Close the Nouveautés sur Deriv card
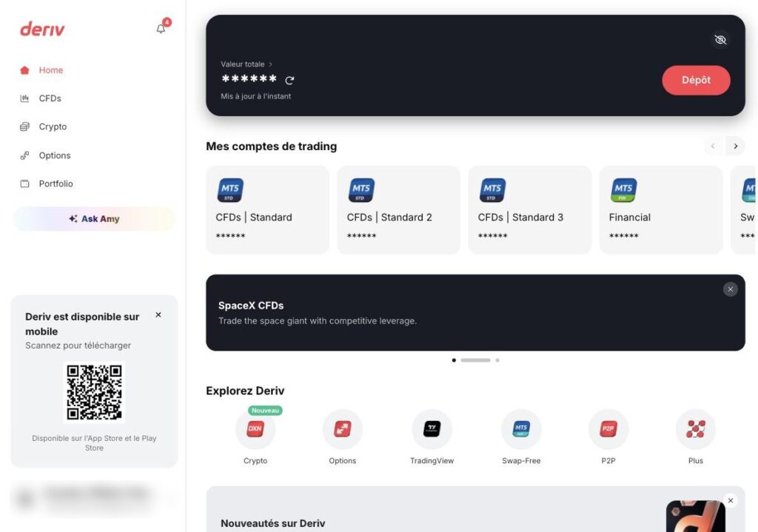Screen dimensions: 758x532 coord(731,501)
